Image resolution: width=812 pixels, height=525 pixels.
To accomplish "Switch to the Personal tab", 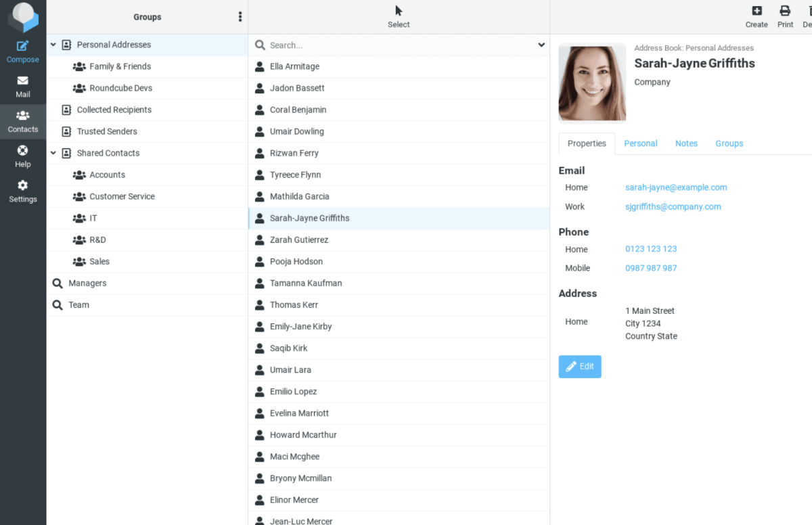I will click(640, 143).
